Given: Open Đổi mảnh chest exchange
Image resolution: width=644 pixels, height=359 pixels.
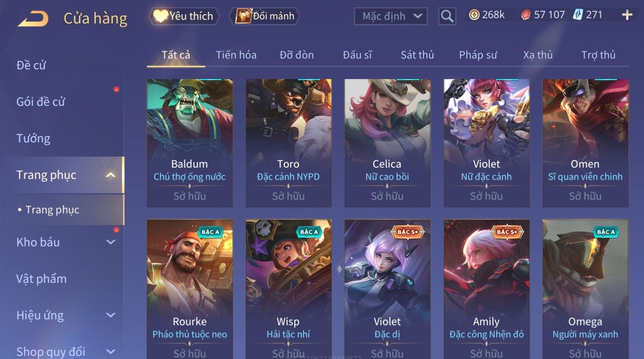Looking at the screenshot, I should point(265,16).
